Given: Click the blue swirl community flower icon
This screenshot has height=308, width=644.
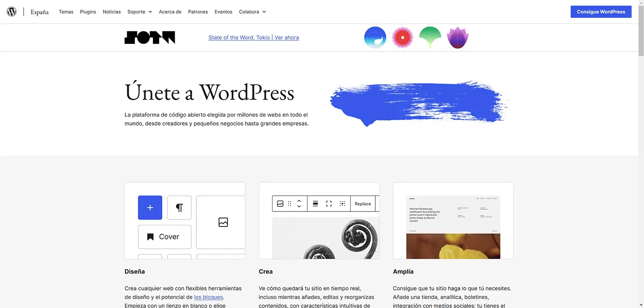Looking at the screenshot, I should point(375,37).
